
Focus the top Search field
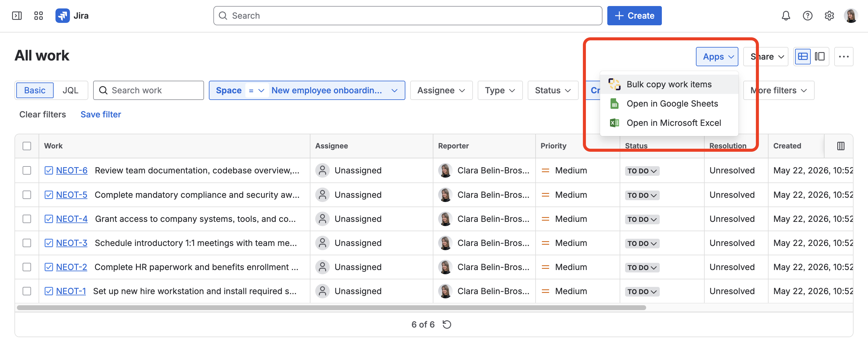point(407,15)
